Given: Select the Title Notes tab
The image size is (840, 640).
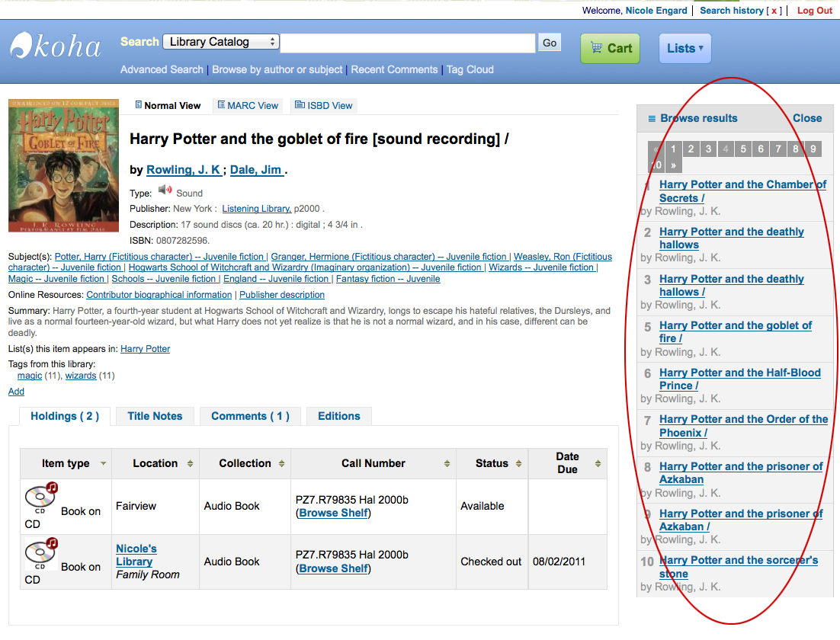Looking at the screenshot, I should [155, 416].
